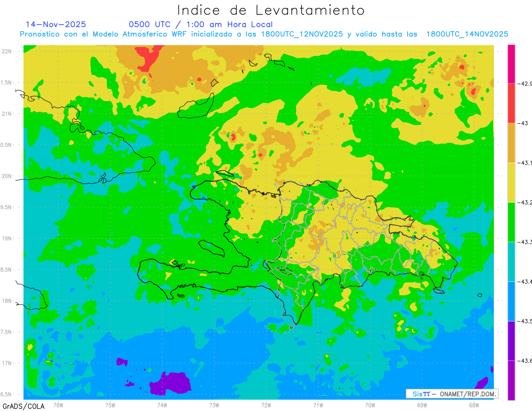Click the longitude label '68W'
This screenshot has height=411, width=532.
473,405
